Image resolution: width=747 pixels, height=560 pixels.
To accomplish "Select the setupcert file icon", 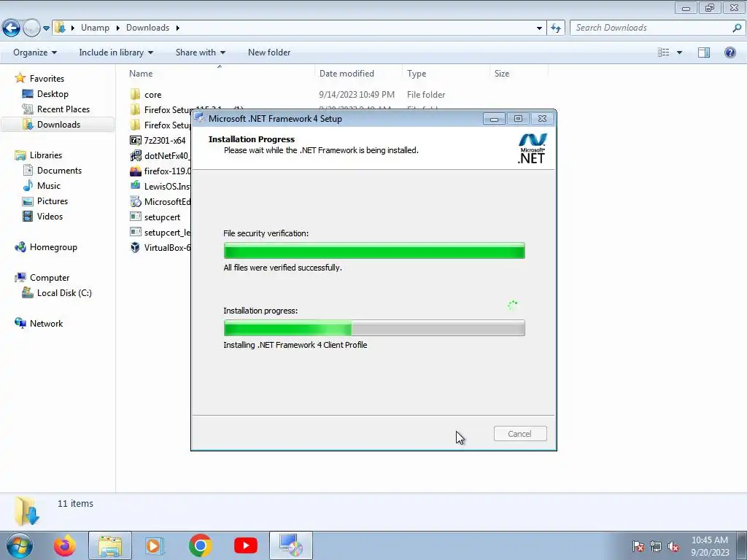I will click(135, 217).
